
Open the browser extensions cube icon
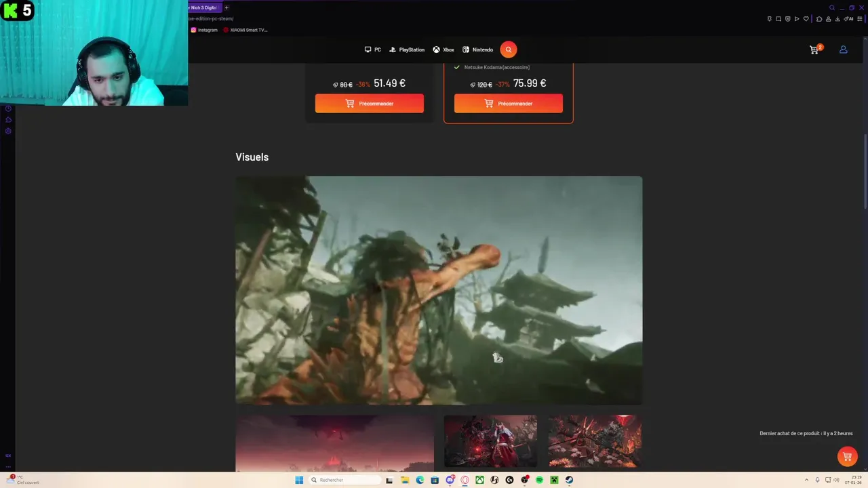pyautogui.click(x=819, y=19)
